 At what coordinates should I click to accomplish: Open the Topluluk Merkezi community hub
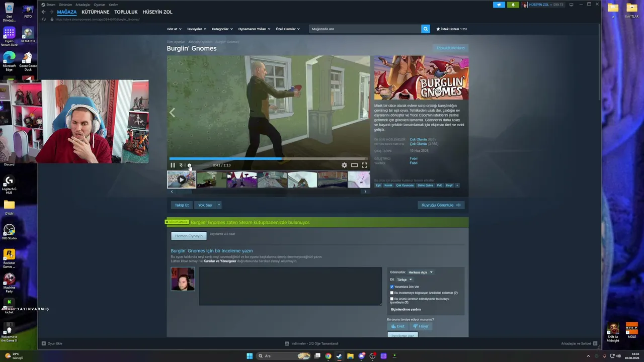451,48
